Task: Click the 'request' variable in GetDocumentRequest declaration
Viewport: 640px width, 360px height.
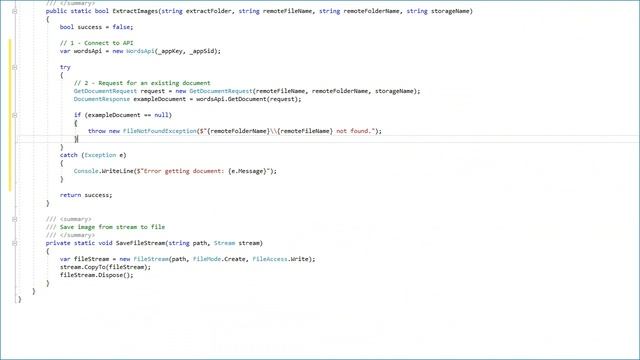Action: click(153, 91)
